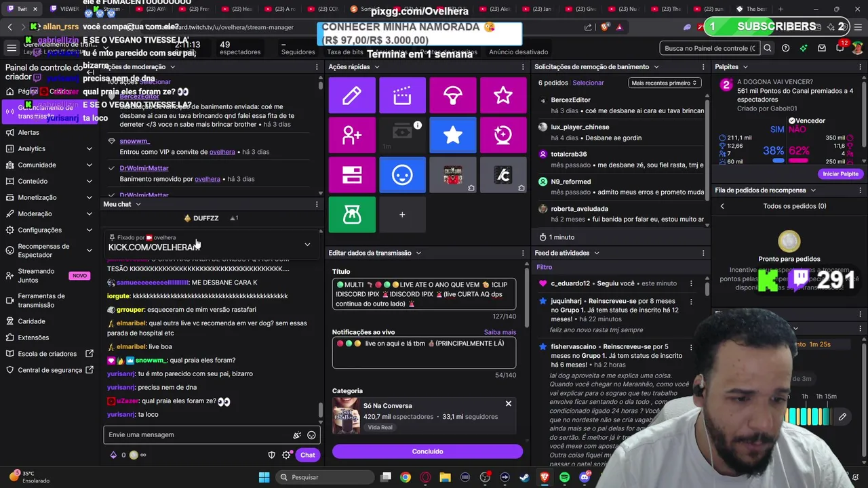868x488 pixels.
Task: Open the profile avatar menu
Action: [x=859, y=48]
